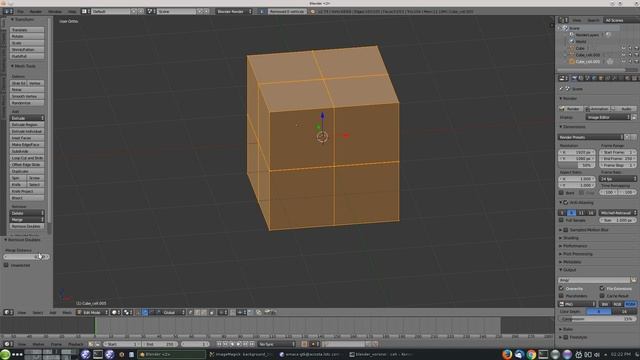Adjust the Compression slider
Image resolution: width=640 pixels, height=360 pixels.
(597, 319)
